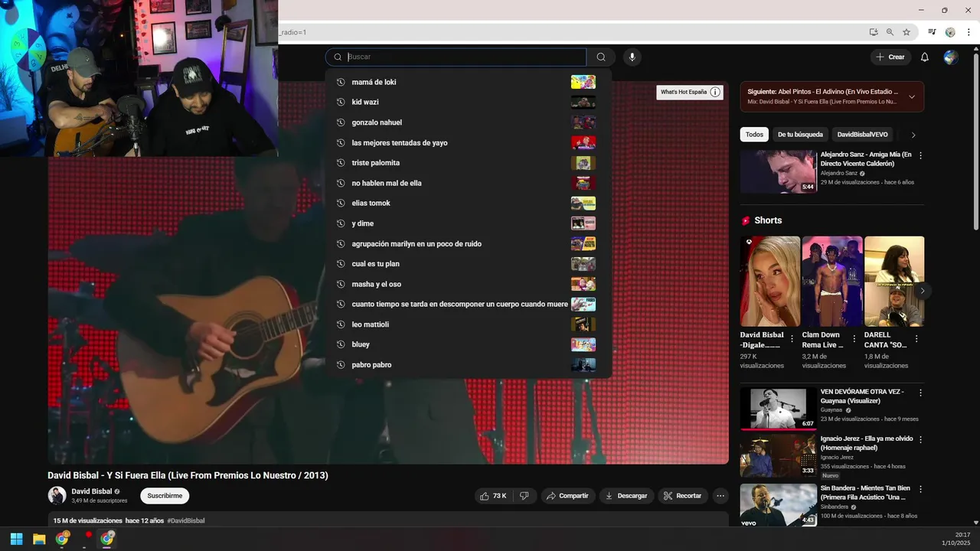Open David Bisbal channel name link
This screenshot has height=551, width=980.
click(x=92, y=491)
